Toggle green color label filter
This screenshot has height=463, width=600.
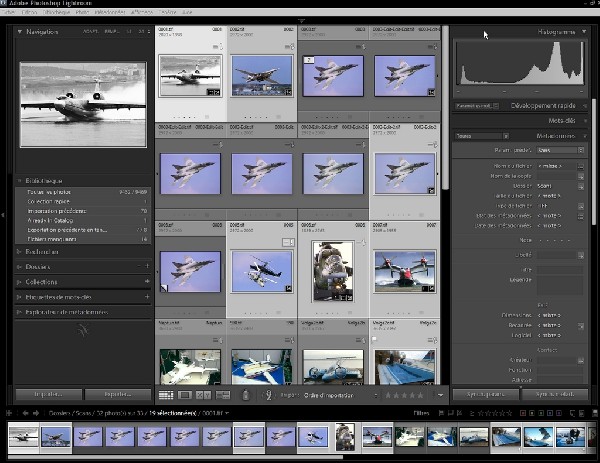[x=541, y=413]
